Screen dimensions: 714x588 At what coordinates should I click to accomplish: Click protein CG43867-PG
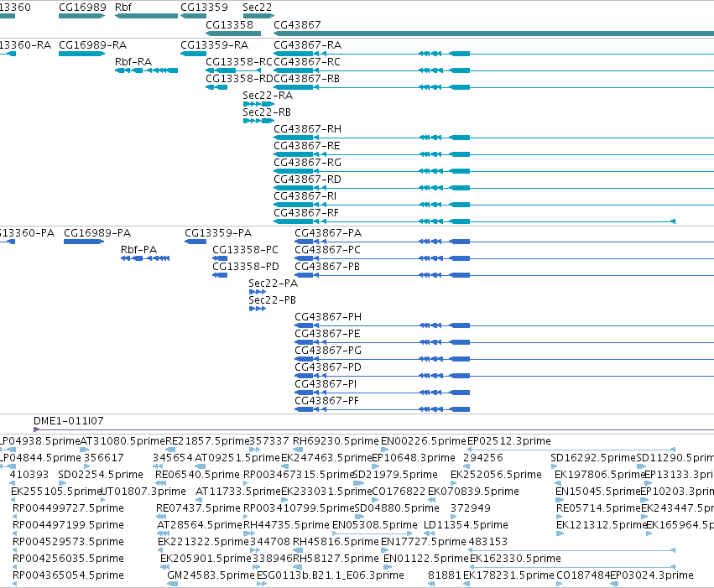pos(328,351)
